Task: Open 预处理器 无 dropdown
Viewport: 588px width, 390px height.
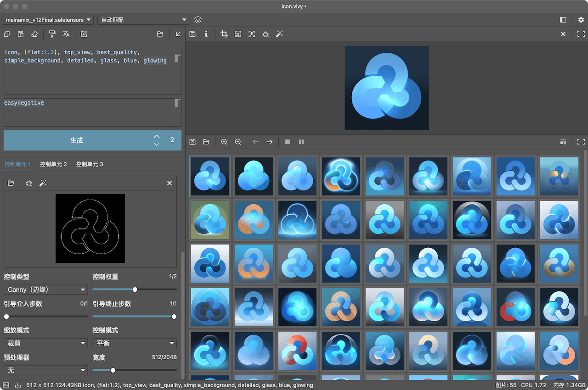Action: click(45, 370)
